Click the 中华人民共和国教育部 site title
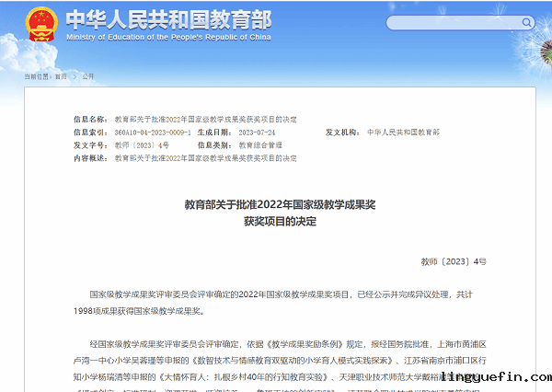 tap(168, 19)
